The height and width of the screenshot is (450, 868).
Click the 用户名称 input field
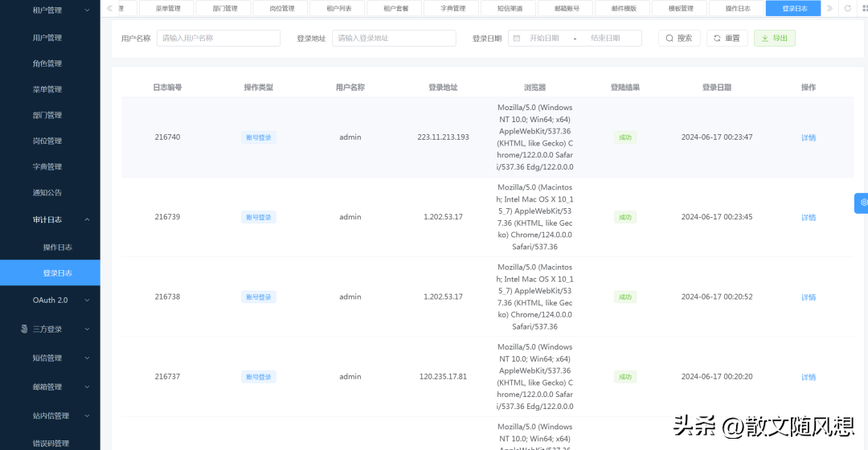point(219,39)
